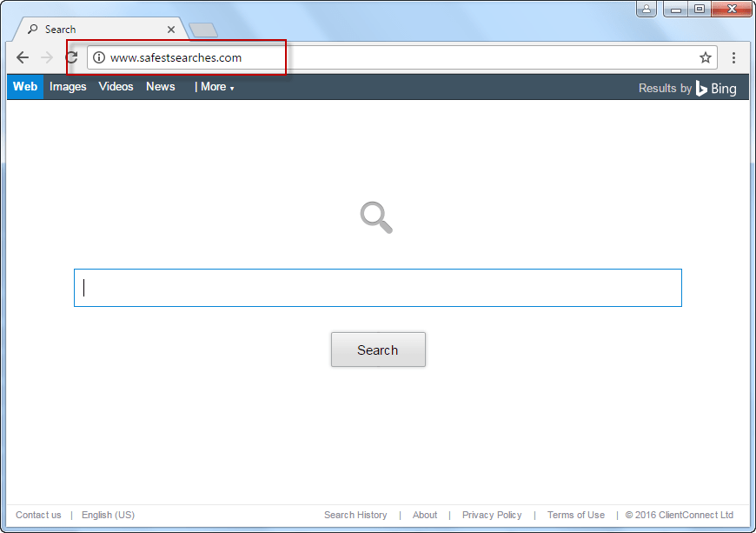This screenshot has height=533, width=756.
Task: Select the Search browser tab
Action: tap(101, 30)
